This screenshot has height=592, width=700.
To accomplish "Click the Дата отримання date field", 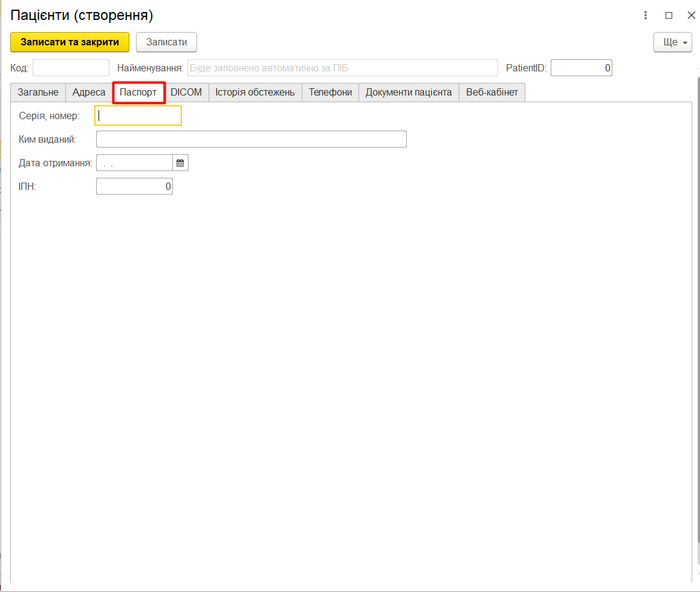I will coord(134,163).
